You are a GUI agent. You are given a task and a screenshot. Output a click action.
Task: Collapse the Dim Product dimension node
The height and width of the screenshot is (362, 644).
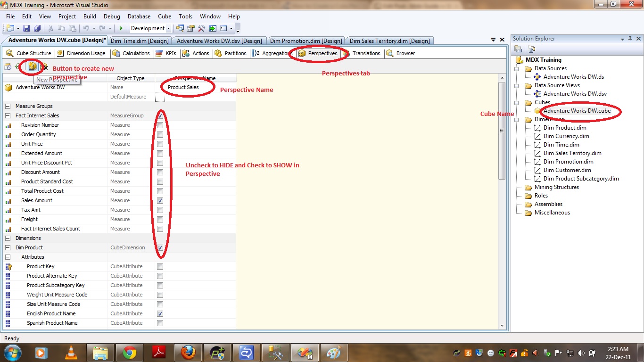pos(8,247)
